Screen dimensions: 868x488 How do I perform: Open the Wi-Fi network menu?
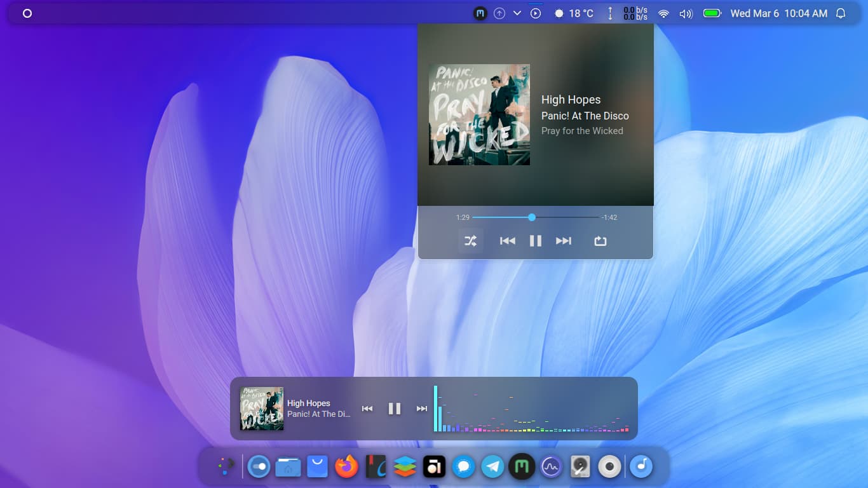(663, 13)
